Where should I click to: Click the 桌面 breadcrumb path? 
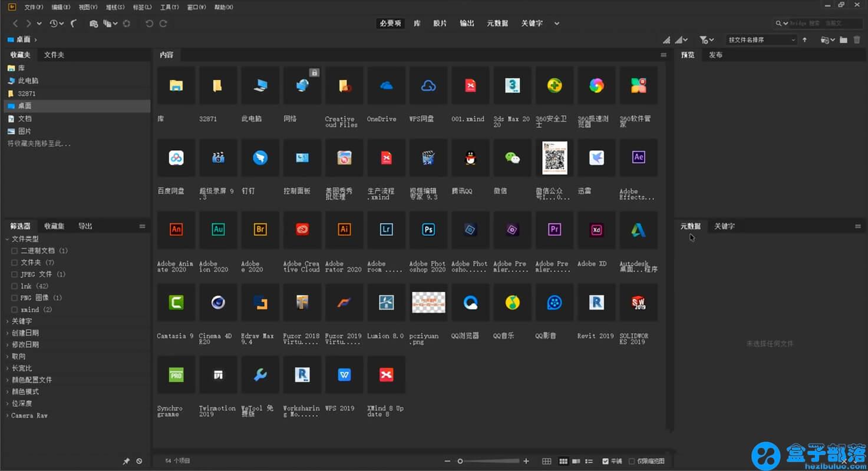tap(23, 39)
